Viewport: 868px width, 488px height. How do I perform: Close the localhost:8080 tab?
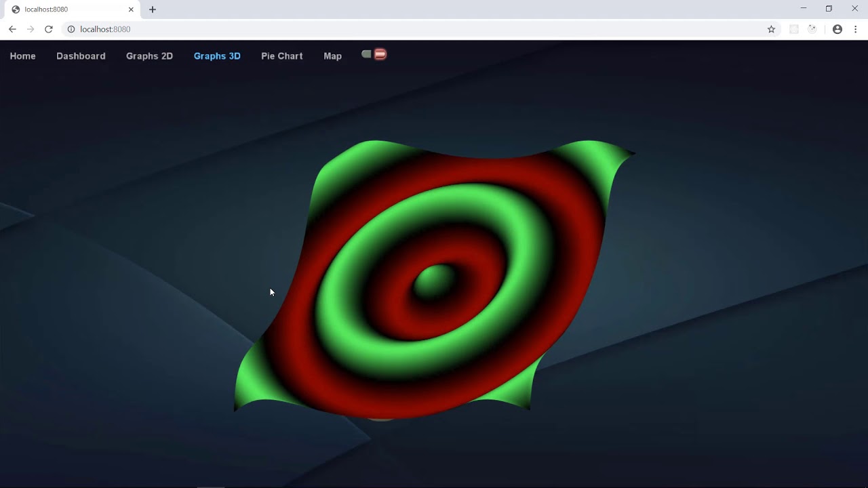(131, 9)
